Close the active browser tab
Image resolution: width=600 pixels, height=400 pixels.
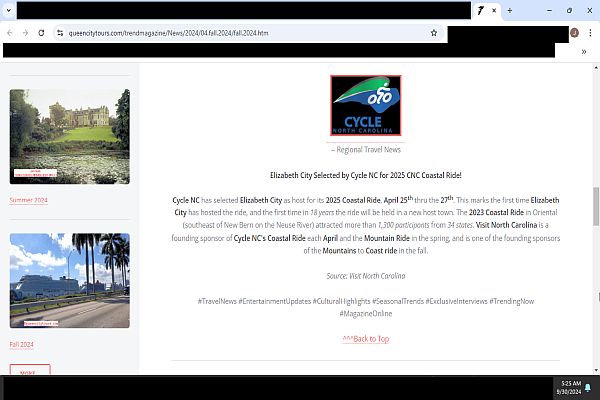pos(493,10)
